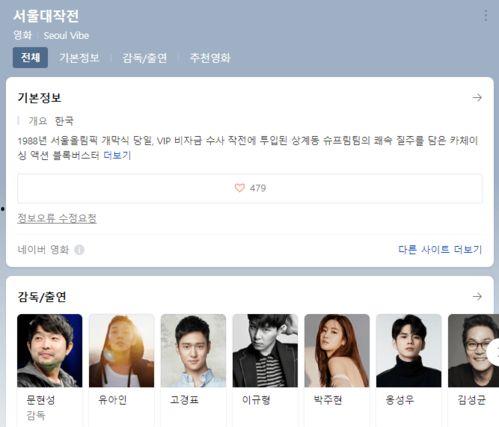Open actress 박주현 photo thumbnail

tap(337, 350)
